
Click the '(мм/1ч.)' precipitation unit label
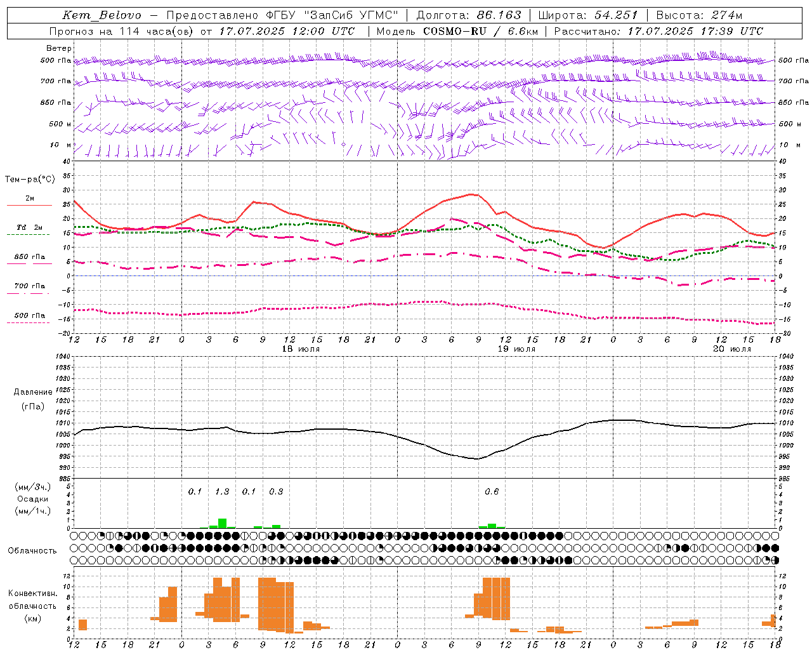[x=33, y=511]
